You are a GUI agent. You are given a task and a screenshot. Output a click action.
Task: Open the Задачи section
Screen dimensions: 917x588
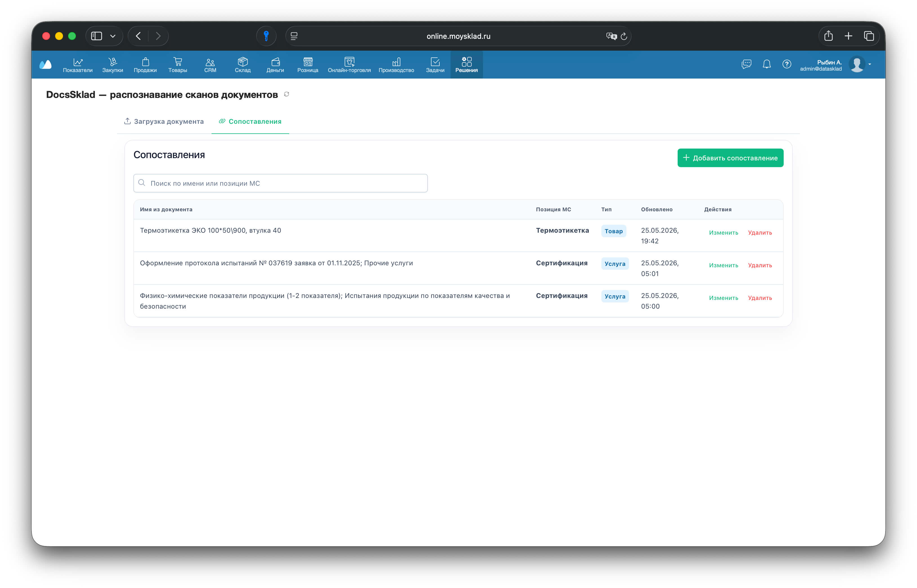(435, 65)
